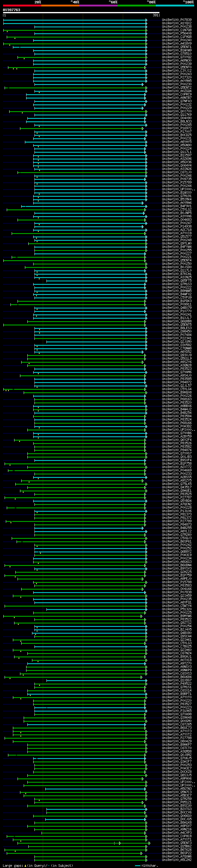Click the UniRef100_P00247 label

[177, 223]
